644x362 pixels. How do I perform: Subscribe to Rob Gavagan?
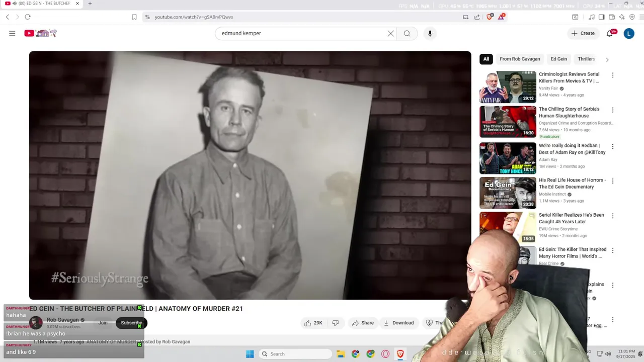(x=131, y=323)
